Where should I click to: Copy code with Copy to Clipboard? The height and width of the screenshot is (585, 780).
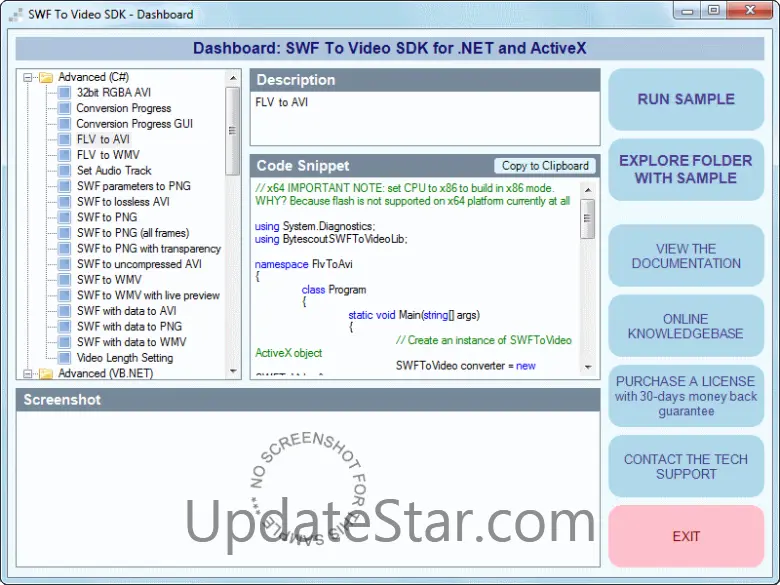click(x=545, y=166)
